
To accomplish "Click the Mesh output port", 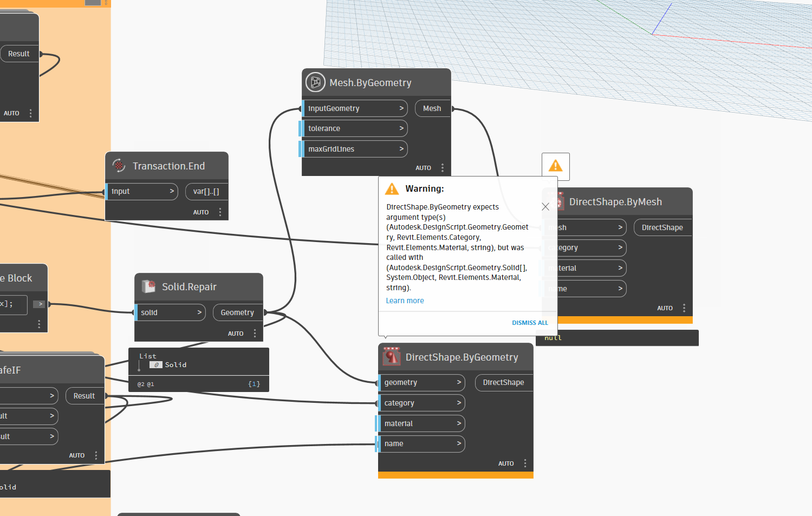I will tap(433, 108).
